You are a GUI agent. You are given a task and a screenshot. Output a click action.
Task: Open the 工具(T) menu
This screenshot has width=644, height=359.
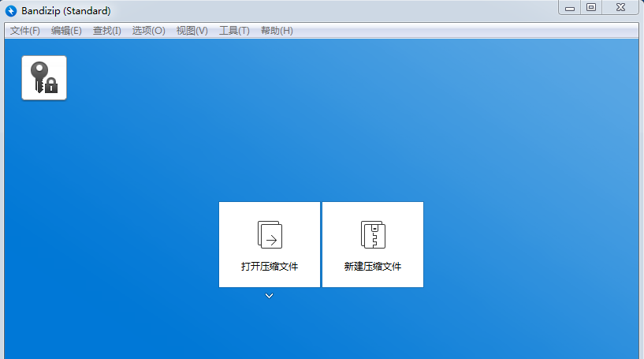click(234, 31)
